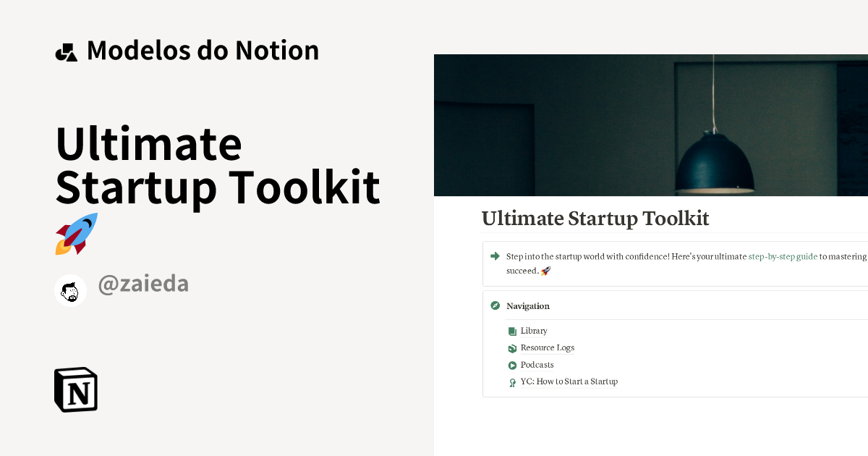
Task: Open the Library page link
Action: tap(533, 331)
